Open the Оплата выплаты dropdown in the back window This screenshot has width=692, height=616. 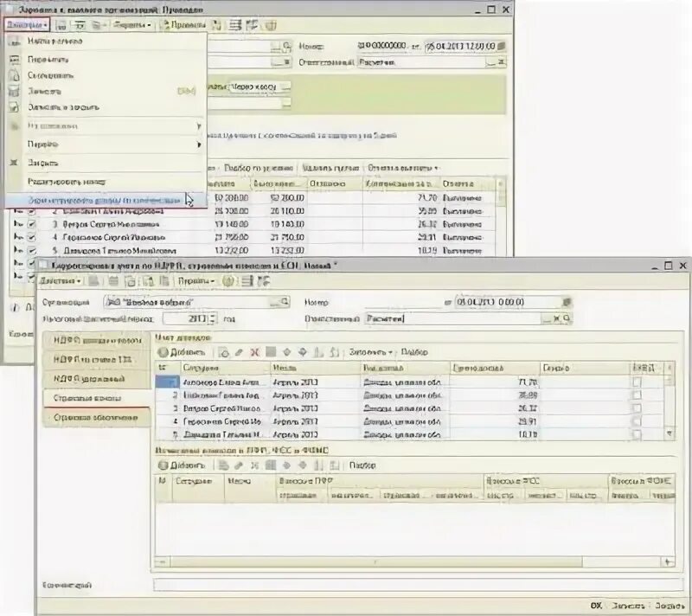click(402, 168)
